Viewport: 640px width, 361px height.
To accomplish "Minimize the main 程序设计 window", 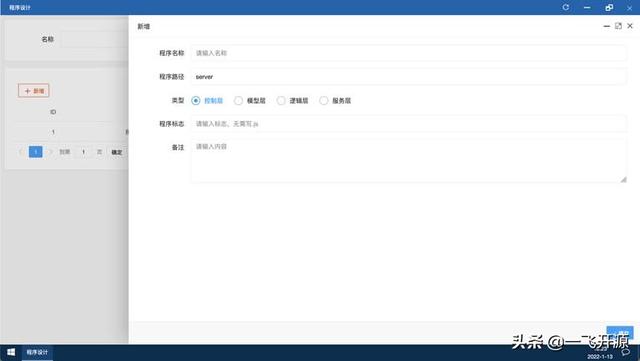I will 587,7.
